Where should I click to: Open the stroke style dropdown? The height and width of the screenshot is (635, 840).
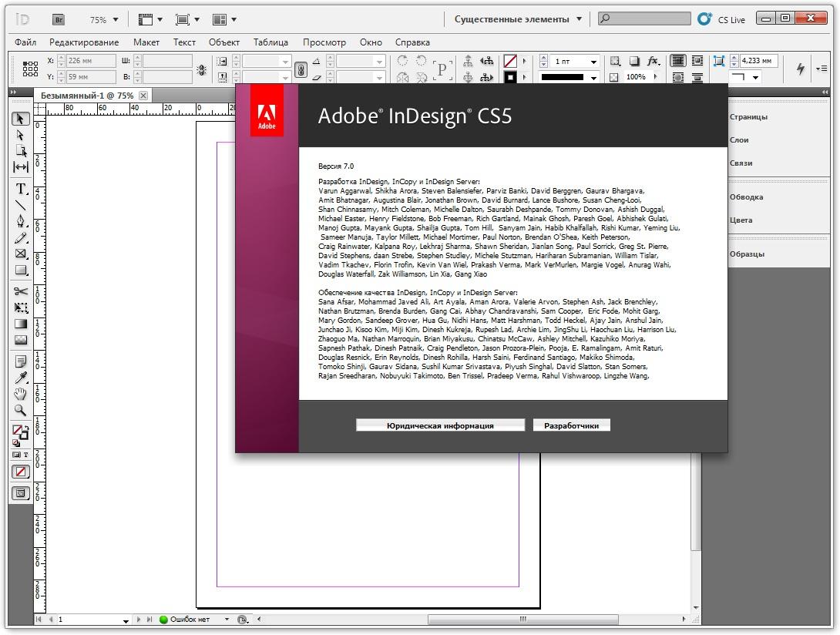pos(593,78)
